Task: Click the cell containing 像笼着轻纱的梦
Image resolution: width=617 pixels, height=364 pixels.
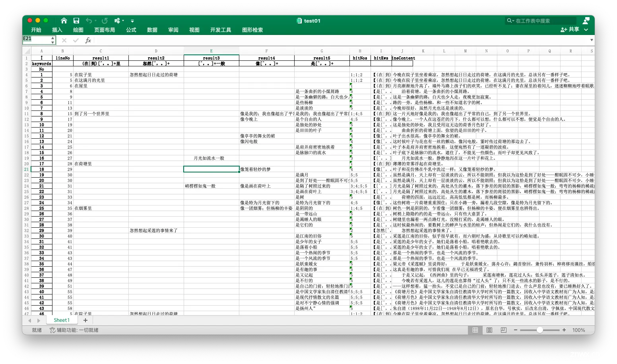Action: [x=267, y=169]
